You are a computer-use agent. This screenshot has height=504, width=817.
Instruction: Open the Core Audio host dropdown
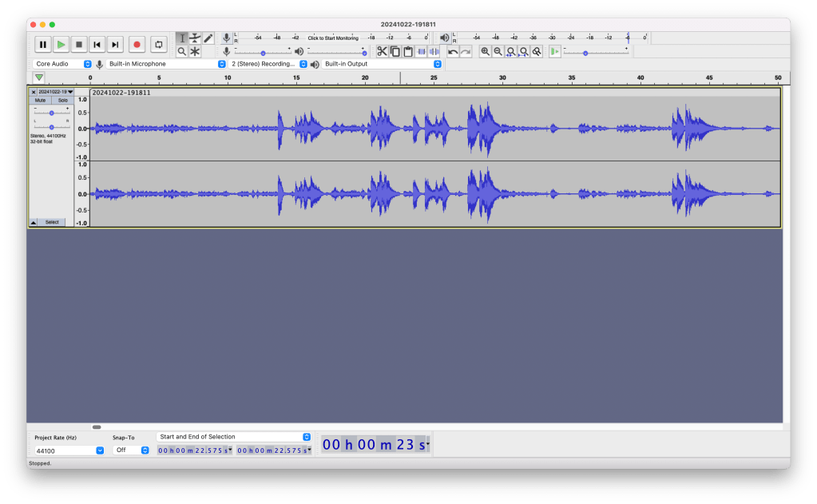coord(62,64)
